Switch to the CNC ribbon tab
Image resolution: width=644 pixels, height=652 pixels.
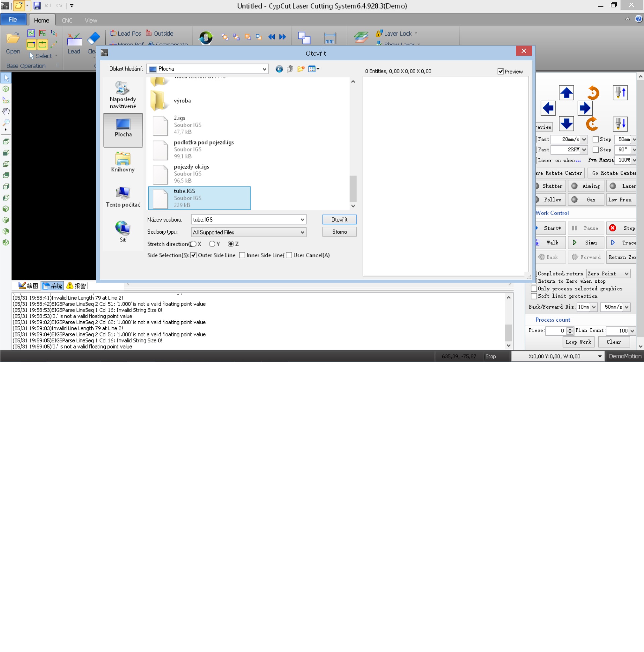coord(67,20)
